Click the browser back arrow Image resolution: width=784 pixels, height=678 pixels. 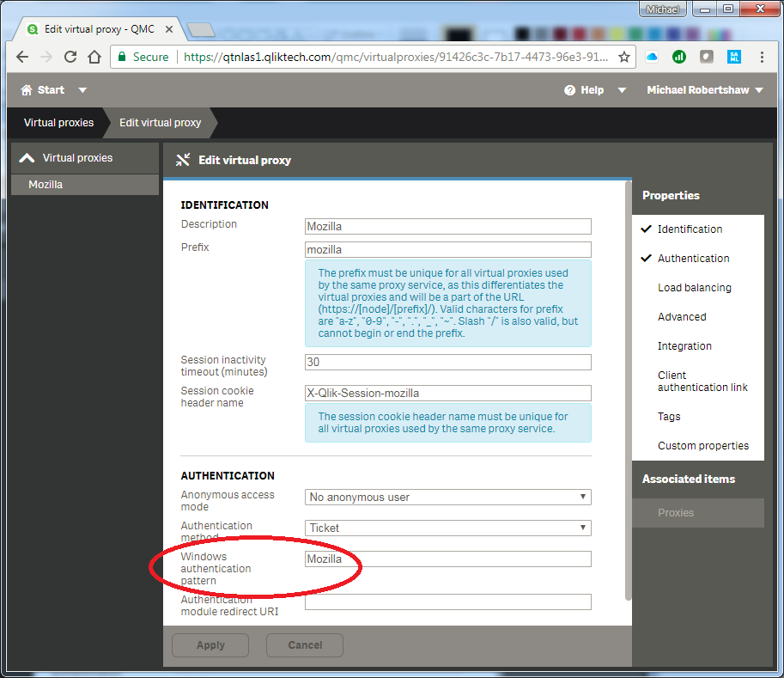[22, 57]
